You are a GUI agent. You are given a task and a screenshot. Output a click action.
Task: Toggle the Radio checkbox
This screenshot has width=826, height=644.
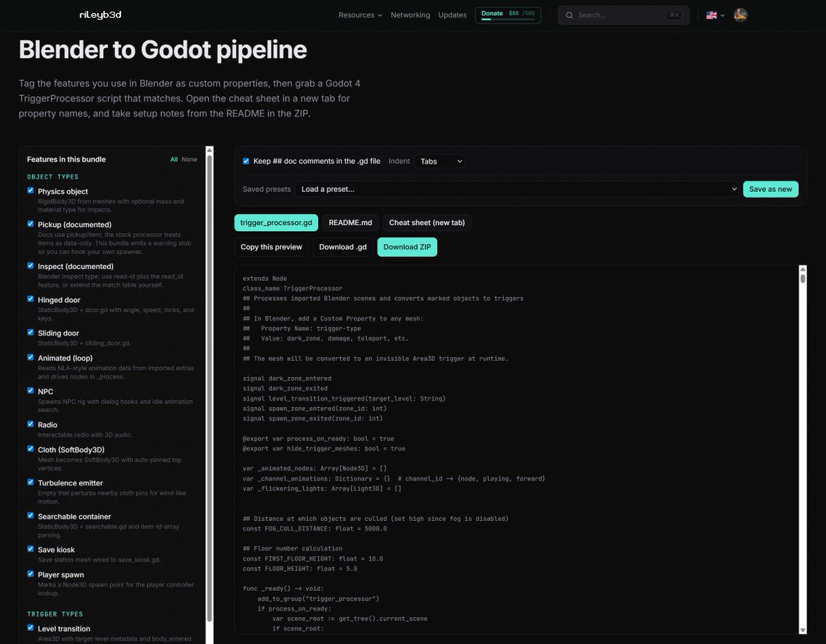pos(30,425)
